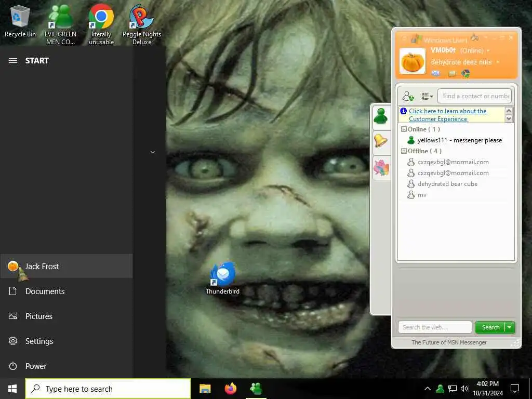Screen dimensions: 532x399
Task: Show hidden tray icons chevron
Action: [428, 389]
